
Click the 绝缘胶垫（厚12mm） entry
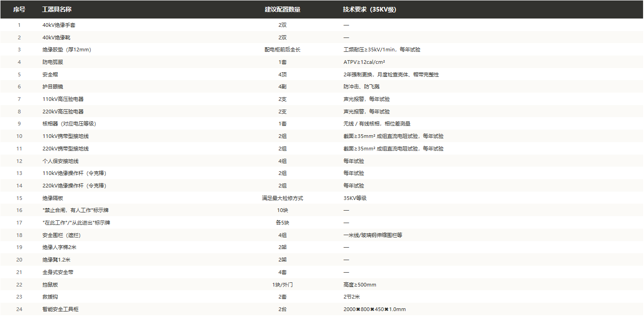(x=67, y=50)
